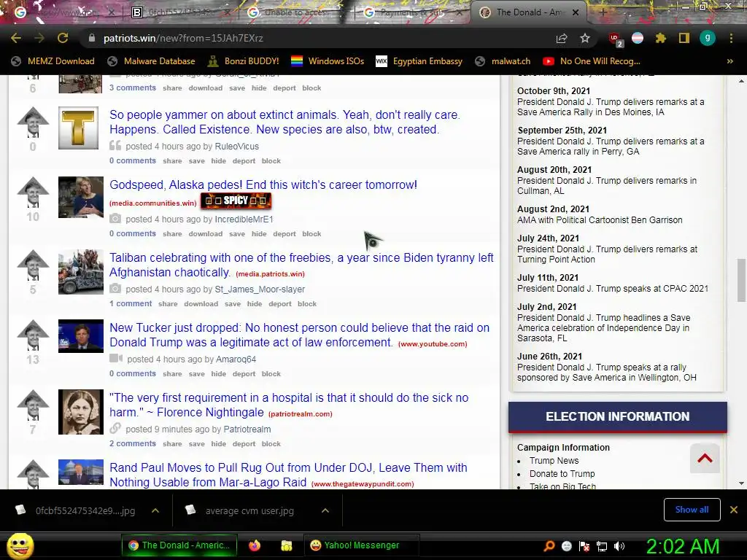Open the Rand Paul Moves to Pull Rug post
The width and height of the screenshot is (747, 560).
tap(288, 475)
